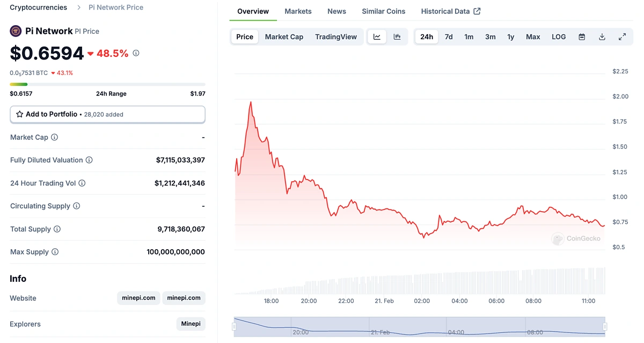
Task: Click the 24h Range progress bar
Action: pyautogui.click(x=107, y=84)
